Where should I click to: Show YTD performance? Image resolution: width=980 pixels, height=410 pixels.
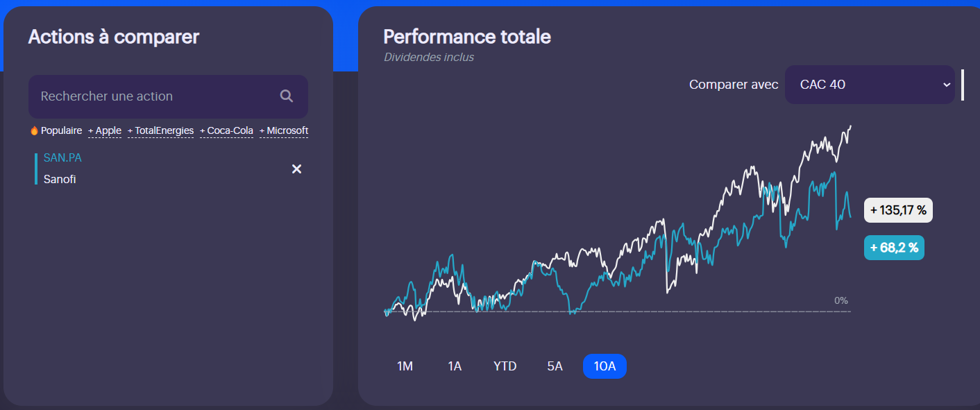pos(505,366)
